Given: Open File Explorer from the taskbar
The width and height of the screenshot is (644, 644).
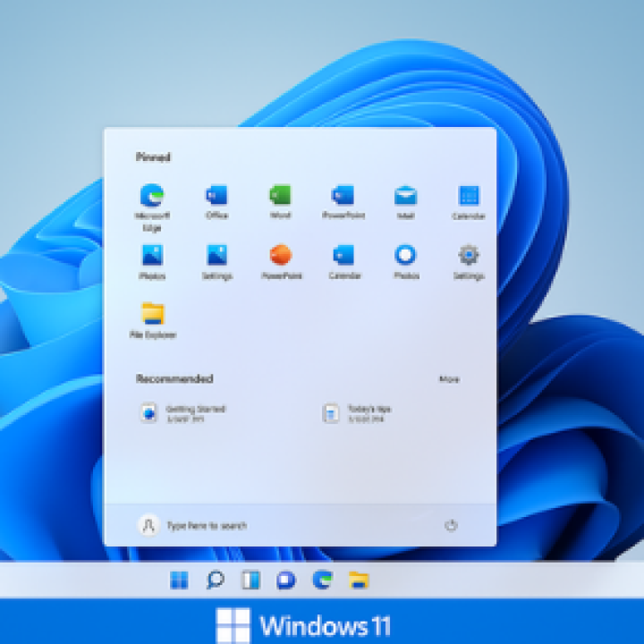Looking at the screenshot, I should tap(359, 580).
